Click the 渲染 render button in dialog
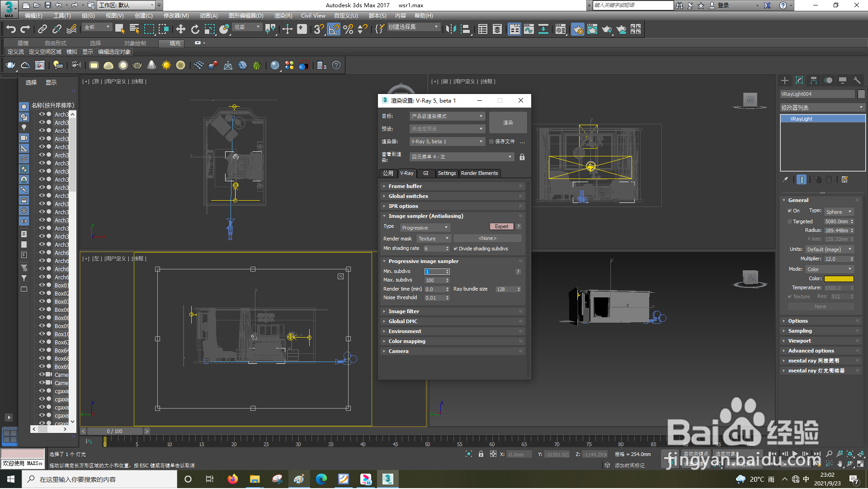The height and width of the screenshot is (489, 868). [508, 122]
